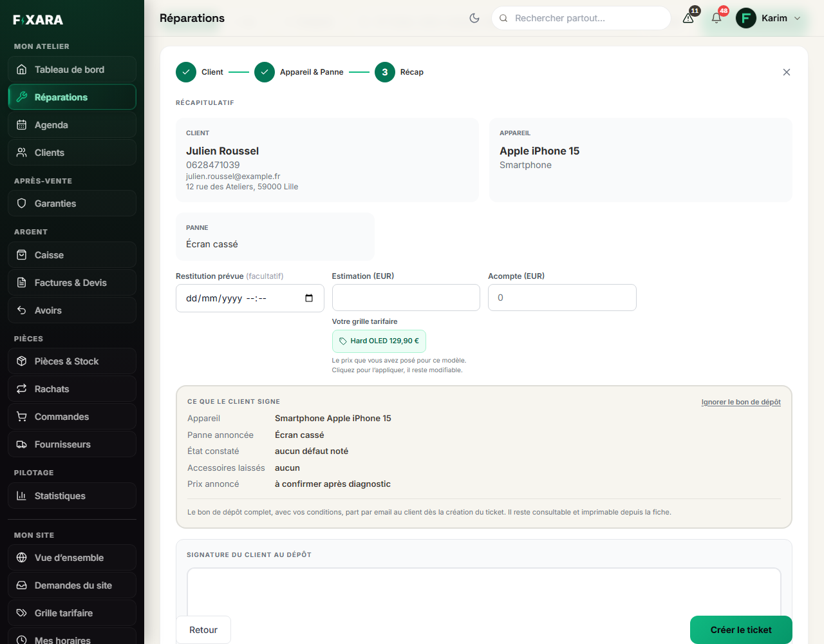Open alerts triangle icon with badge 11
The width and height of the screenshot is (824, 644).
(688, 18)
